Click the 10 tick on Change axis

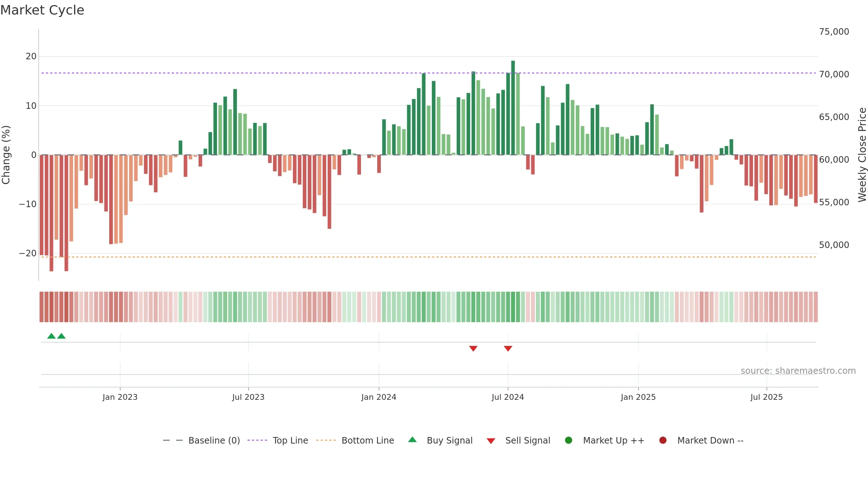[x=31, y=106]
